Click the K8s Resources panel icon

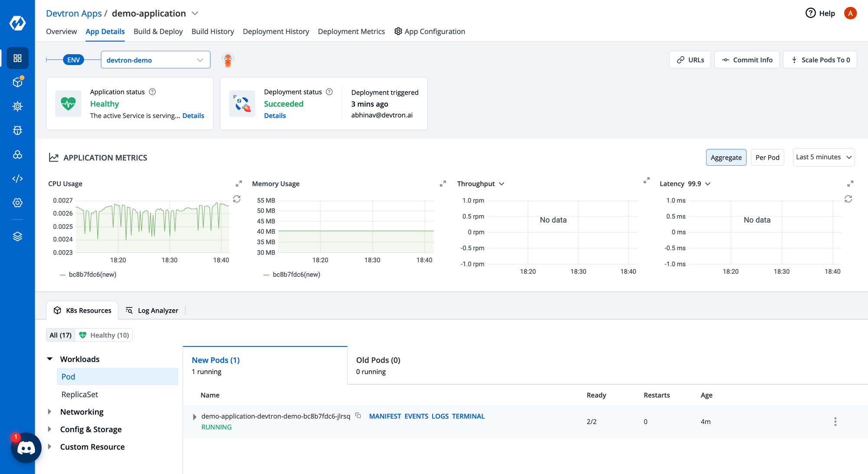tap(58, 310)
